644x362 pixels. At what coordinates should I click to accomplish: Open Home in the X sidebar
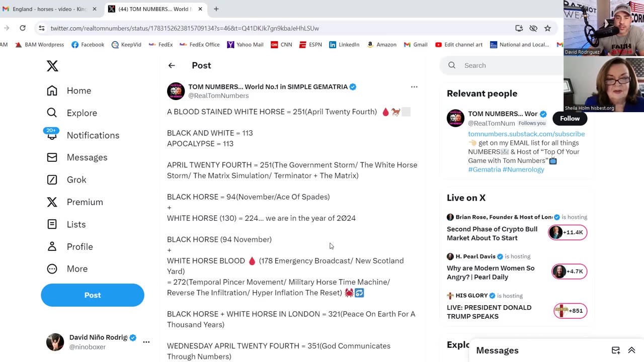[x=69, y=90]
